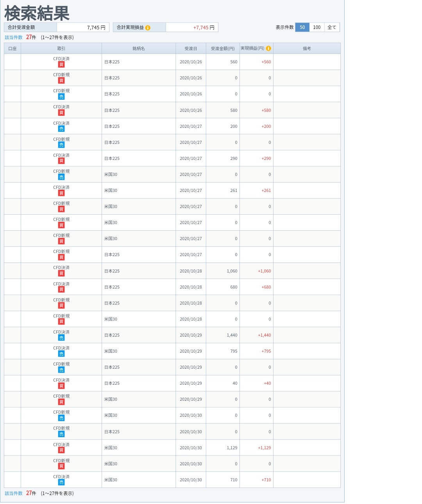Click realized profit value +1,129
This screenshot has width=422, height=504.
265,448
